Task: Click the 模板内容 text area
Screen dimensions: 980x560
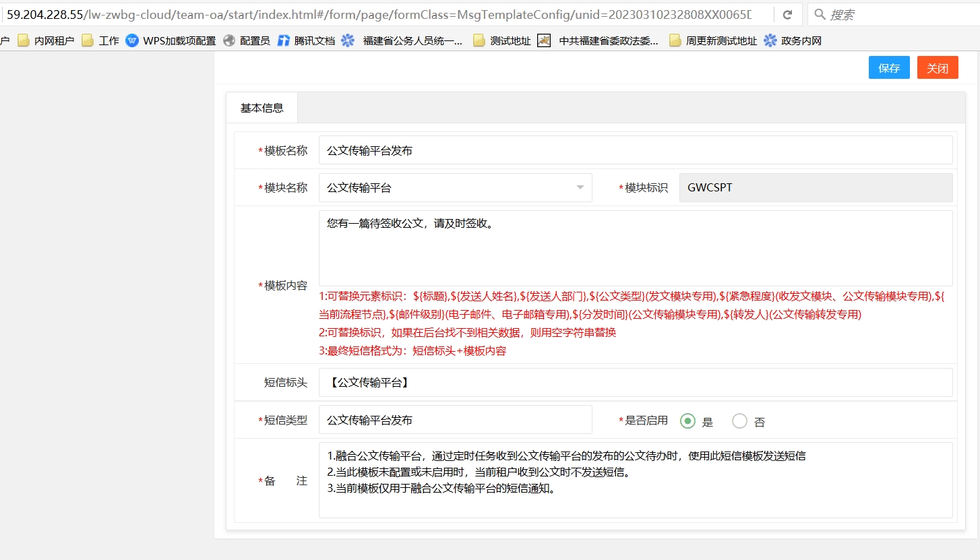Action: click(x=636, y=248)
